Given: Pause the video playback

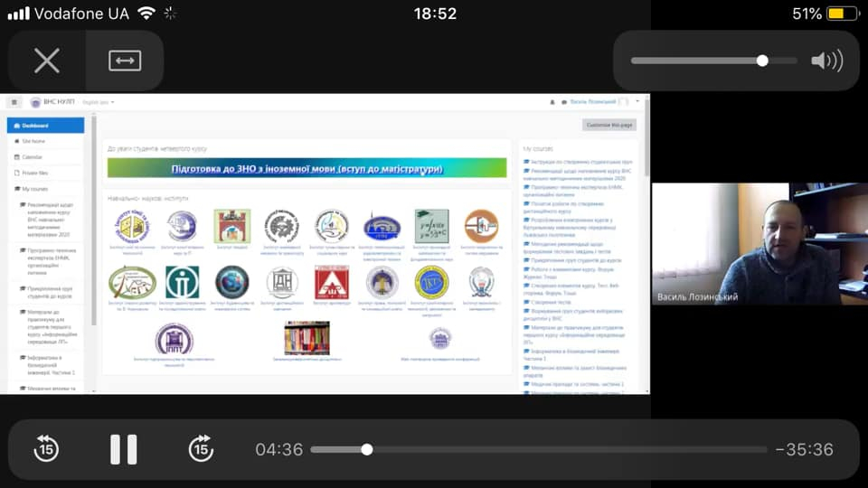Looking at the screenshot, I should click(x=124, y=449).
